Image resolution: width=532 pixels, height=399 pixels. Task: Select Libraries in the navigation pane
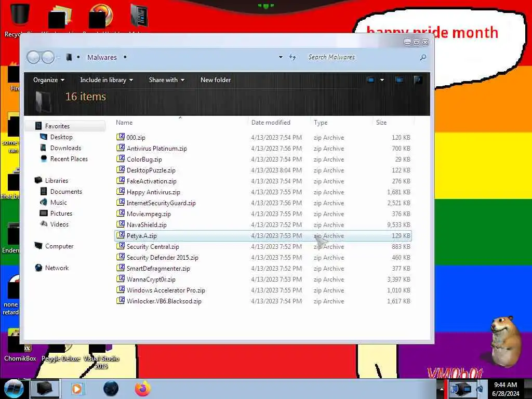tap(56, 180)
